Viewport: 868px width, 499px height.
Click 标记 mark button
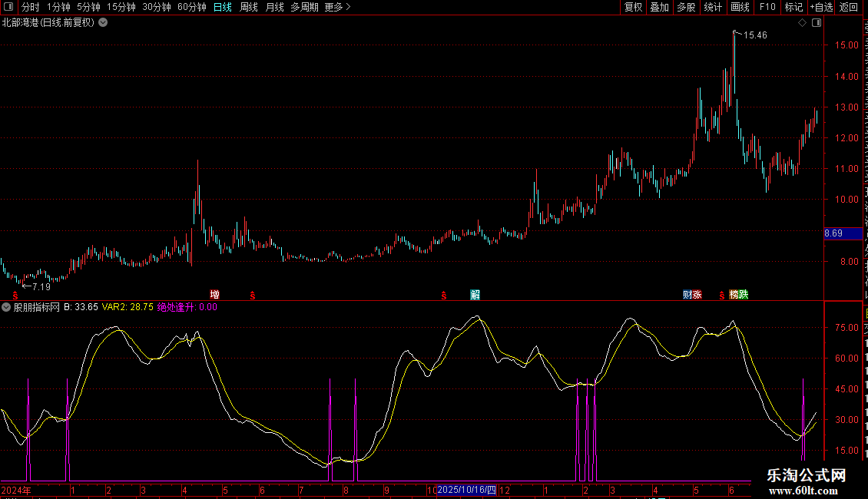point(793,7)
